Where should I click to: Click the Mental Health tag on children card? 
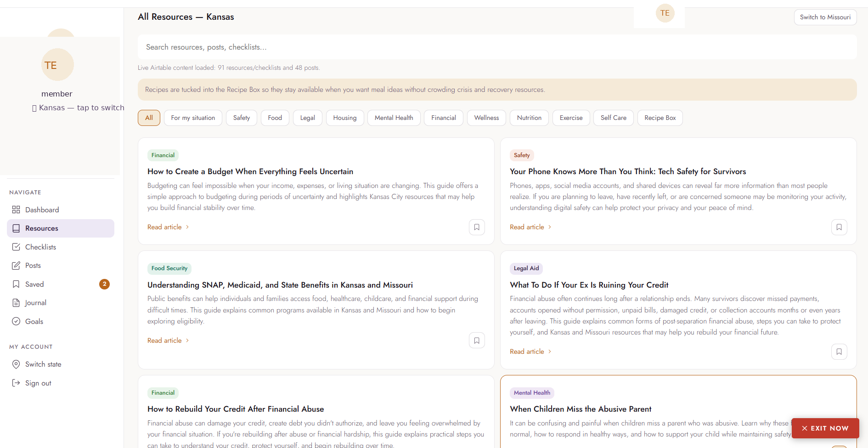tap(532, 393)
